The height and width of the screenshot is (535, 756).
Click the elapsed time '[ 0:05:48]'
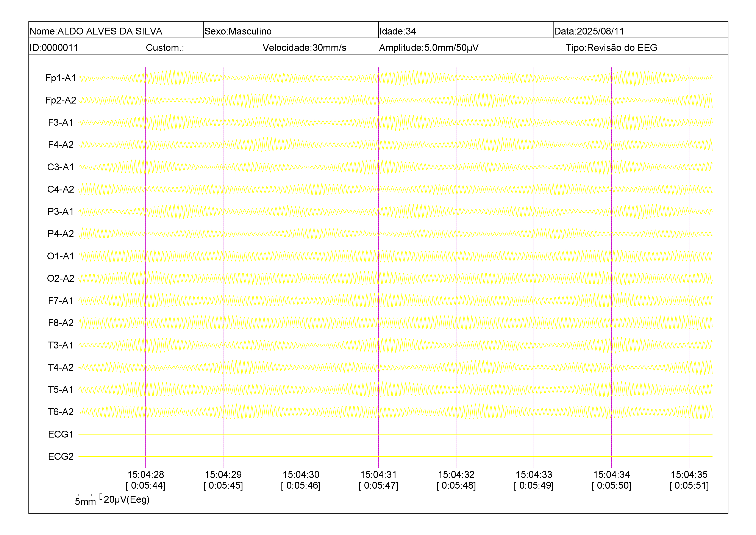(x=456, y=485)
